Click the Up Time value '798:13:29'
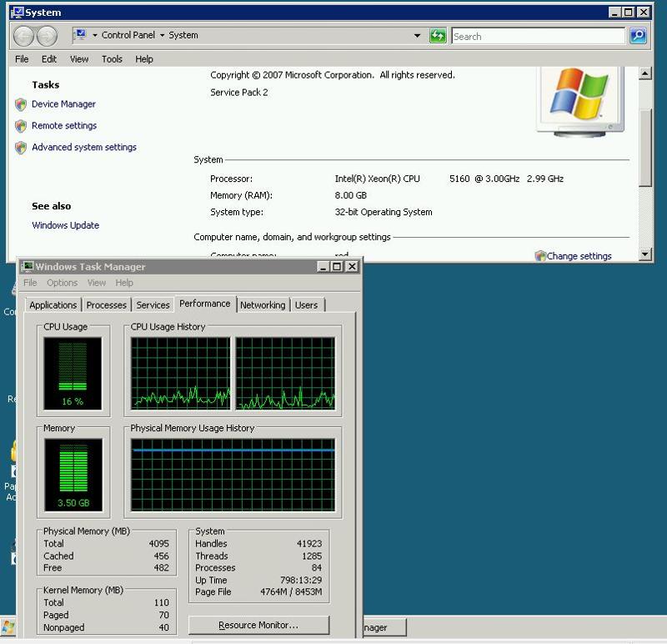 301,580
